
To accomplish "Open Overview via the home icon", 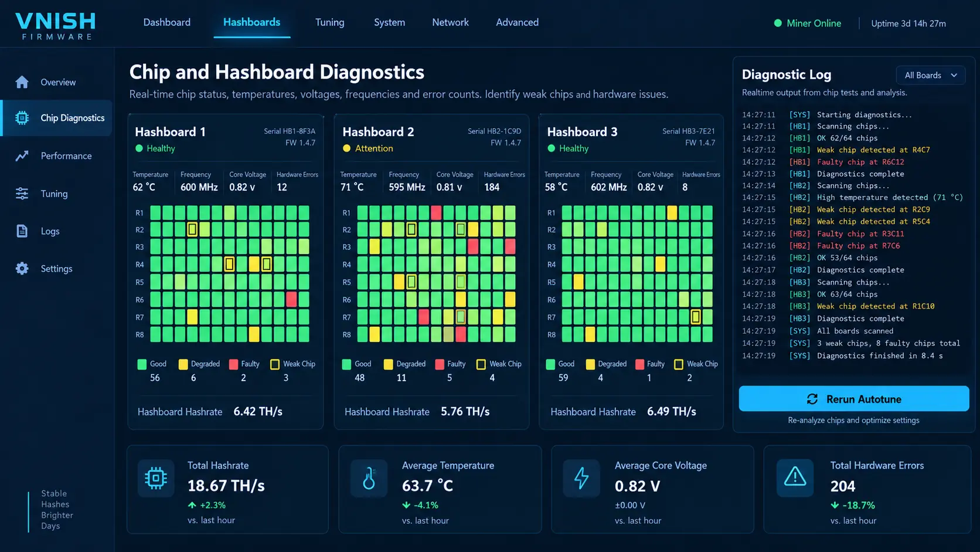I will pos(22,82).
